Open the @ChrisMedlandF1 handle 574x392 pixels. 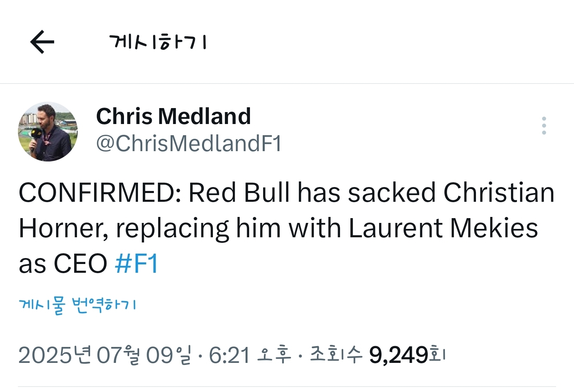(x=189, y=144)
